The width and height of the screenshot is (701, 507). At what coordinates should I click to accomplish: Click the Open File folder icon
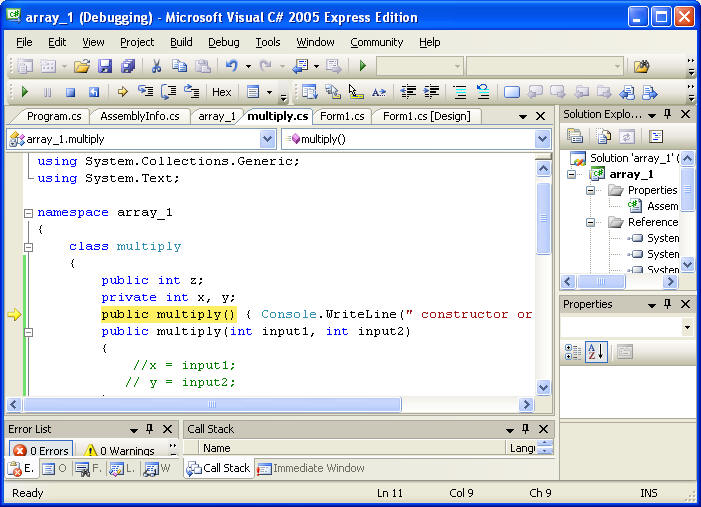click(x=81, y=66)
